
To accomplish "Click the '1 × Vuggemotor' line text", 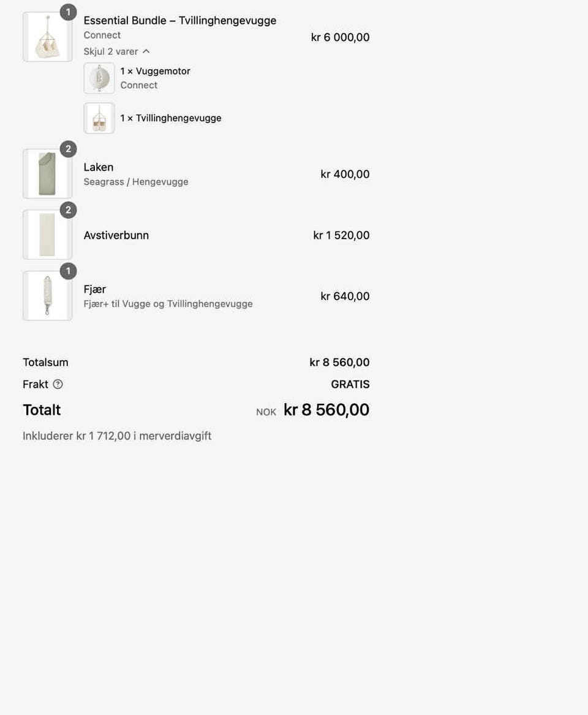I will coord(156,71).
